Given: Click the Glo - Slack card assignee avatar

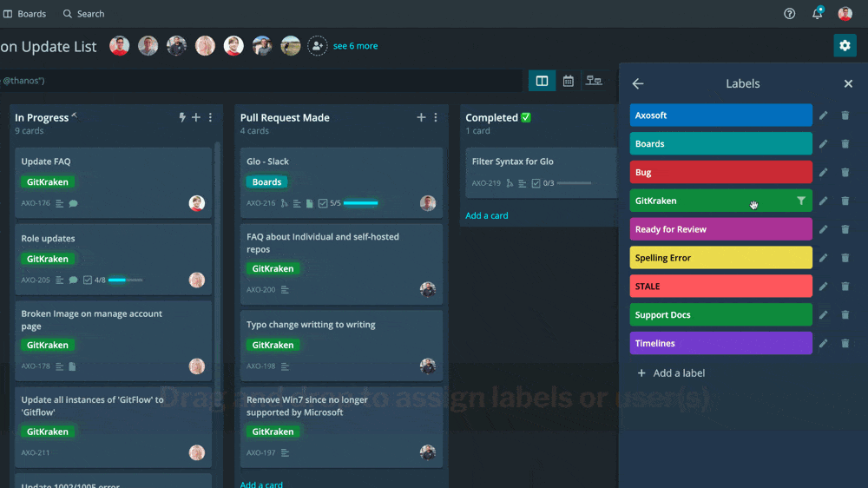Looking at the screenshot, I should [427, 203].
